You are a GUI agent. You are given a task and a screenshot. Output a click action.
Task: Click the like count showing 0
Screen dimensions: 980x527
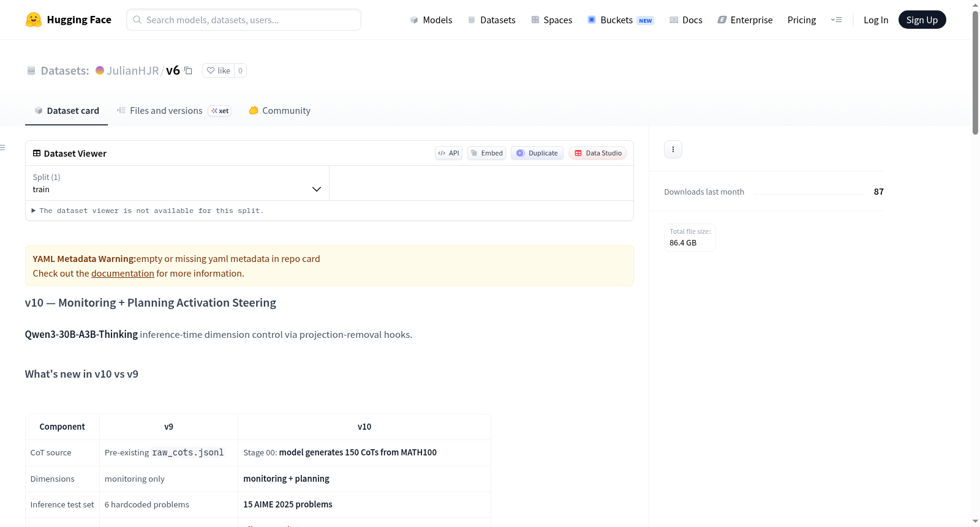point(240,70)
